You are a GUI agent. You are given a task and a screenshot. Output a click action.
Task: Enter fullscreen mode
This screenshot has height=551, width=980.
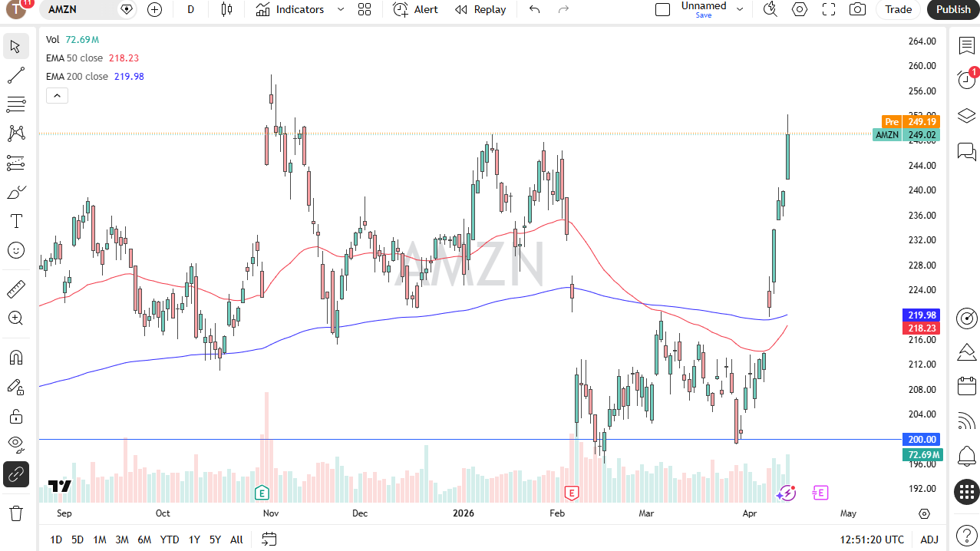(x=829, y=9)
